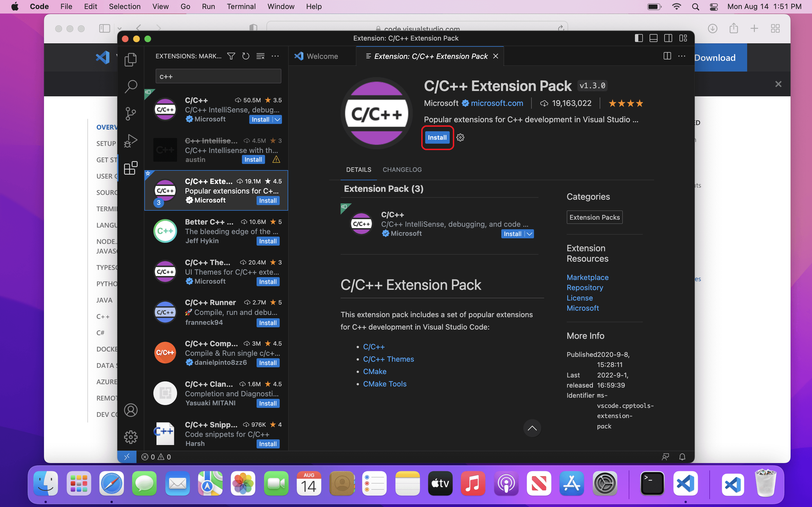Open the Run and Debug view
Viewport: 812px width, 507px height.
131,141
